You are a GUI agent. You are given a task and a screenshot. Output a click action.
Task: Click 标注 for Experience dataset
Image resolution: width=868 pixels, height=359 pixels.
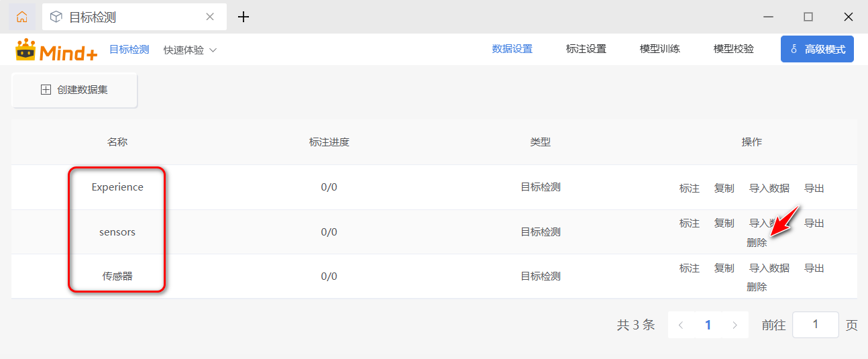pos(690,189)
